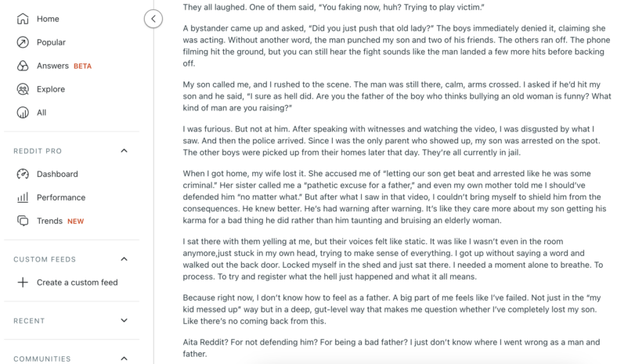Viewport: 617px width, 364px height.
Task: Select the Performance bar chart icon
Action: [x=23, y=197]
